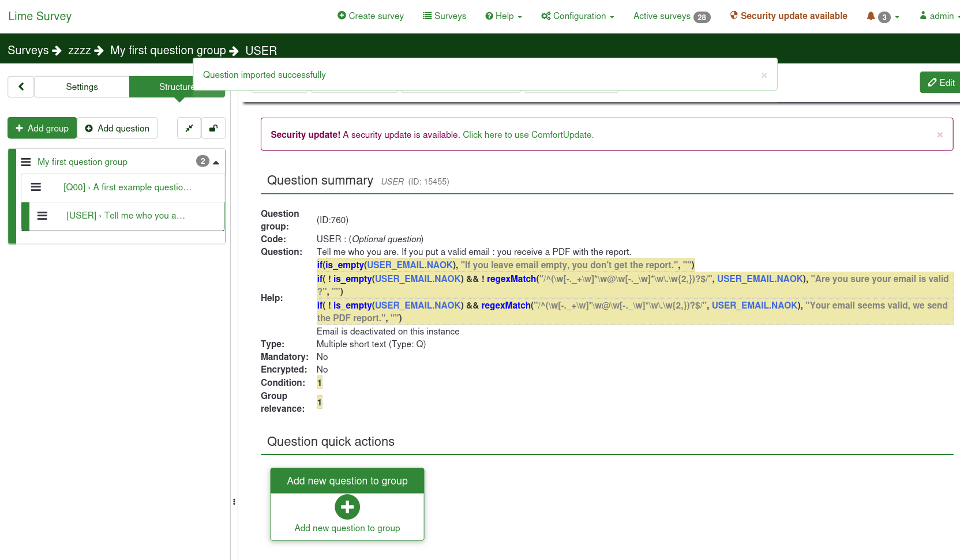Click hamburger handle of Q00 question
This screenshot has width=960, height=560.
tap(36, 187)
